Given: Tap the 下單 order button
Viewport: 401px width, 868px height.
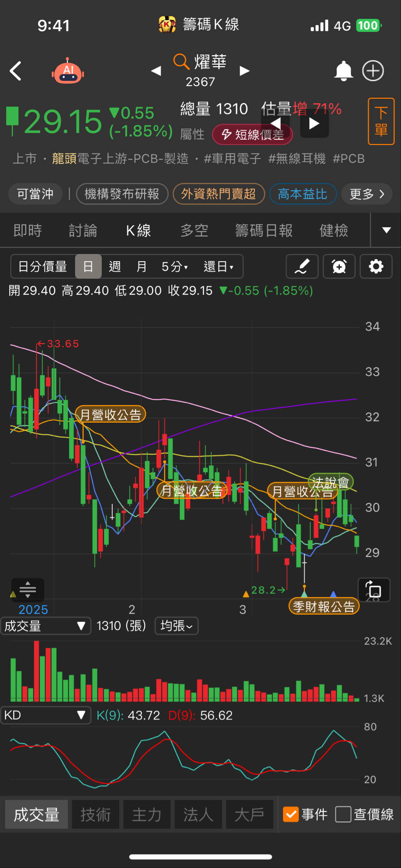Looking at the screenshot, I should tap(381, 121).
